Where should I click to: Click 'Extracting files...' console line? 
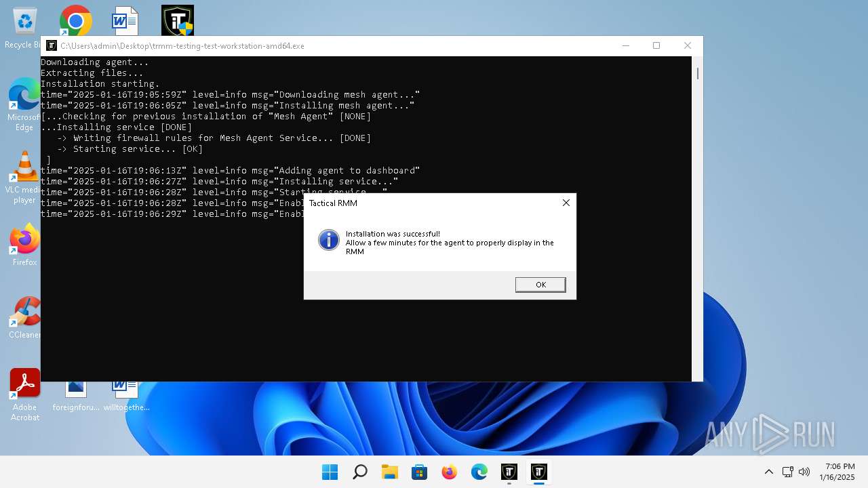click(92, 73)
